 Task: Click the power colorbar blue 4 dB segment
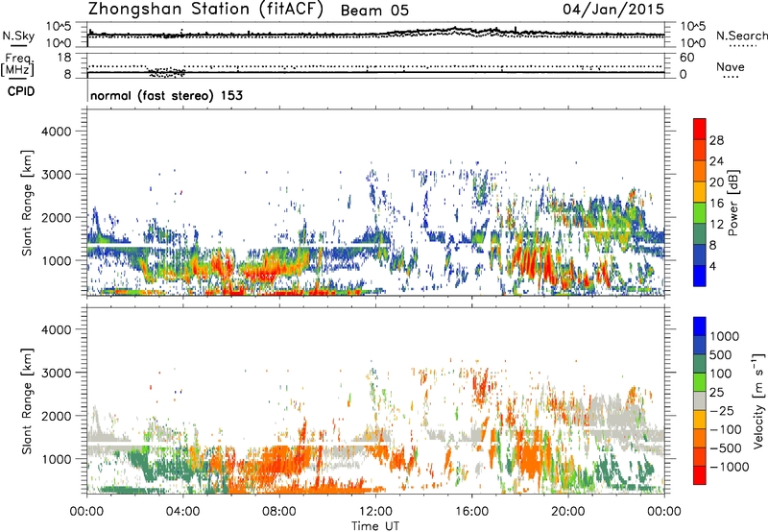700,276
